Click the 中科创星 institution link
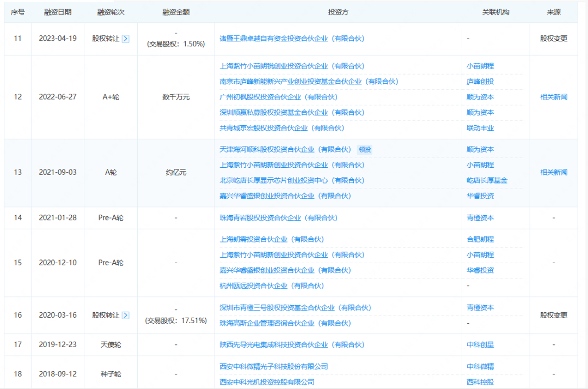This screenshot has width=588, height=389. (x=480, y=345)
